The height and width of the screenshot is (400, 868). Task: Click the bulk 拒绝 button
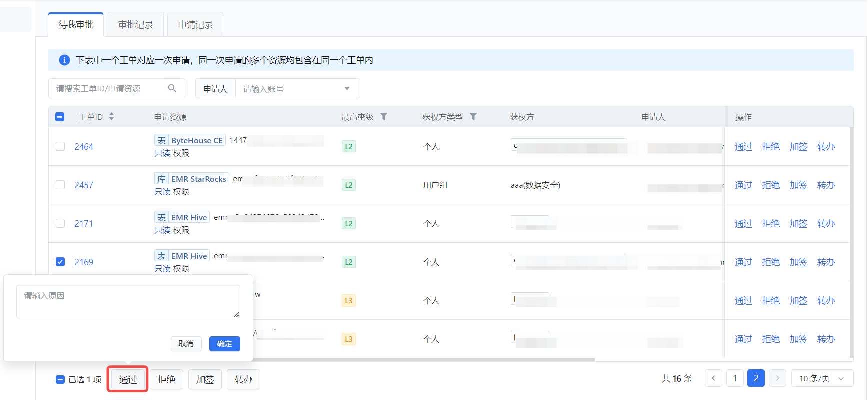tap(166, 379)
